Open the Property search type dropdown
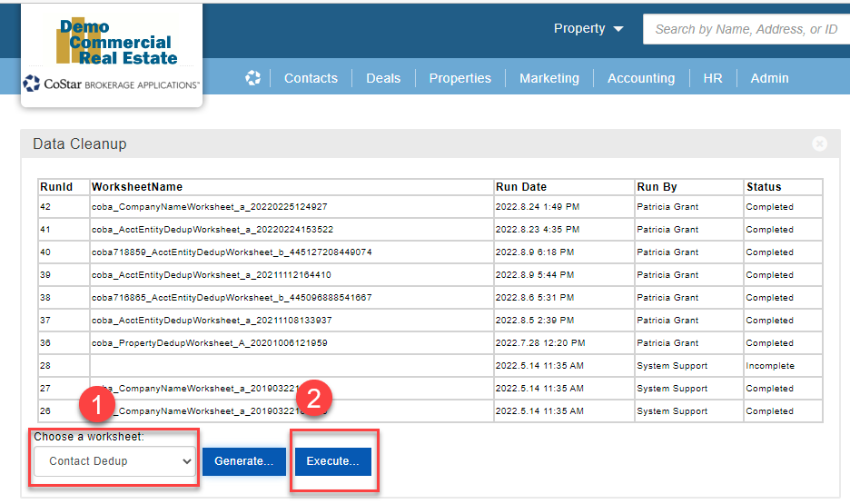This screenshot has width=850, height=504. tap(588, 29)
